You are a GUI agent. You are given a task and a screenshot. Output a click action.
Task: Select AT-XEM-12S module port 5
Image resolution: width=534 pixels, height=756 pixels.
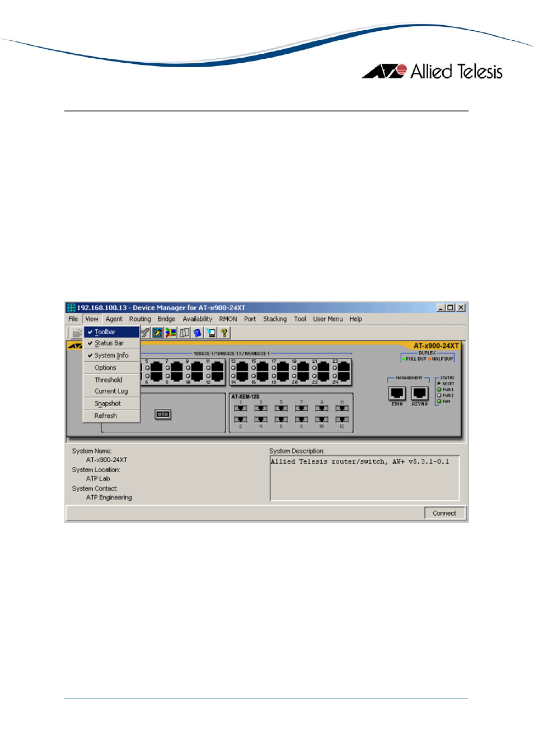click(281, 408)
